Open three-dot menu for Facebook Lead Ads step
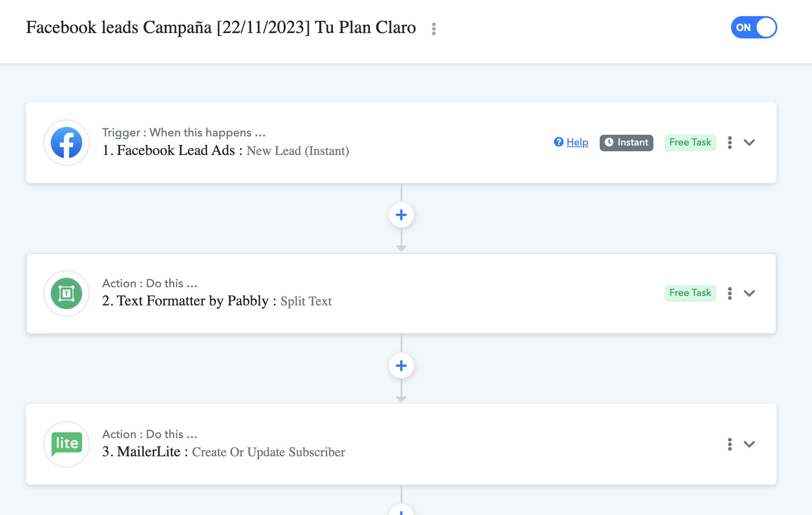812x515 pixels. pyautogui.click(x=730, y=143)
